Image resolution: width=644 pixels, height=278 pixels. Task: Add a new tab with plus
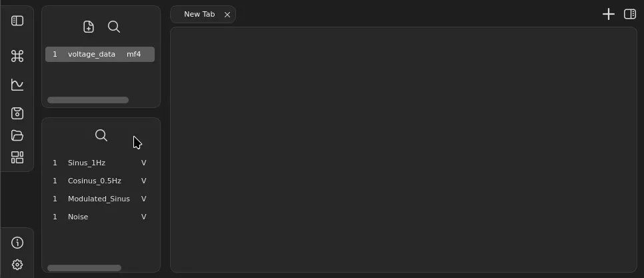(x=608, y=14)
